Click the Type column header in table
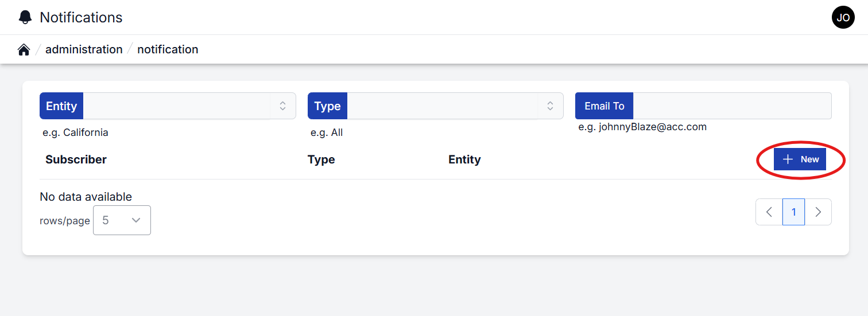 pyautogui.click(x=321, y=159)
